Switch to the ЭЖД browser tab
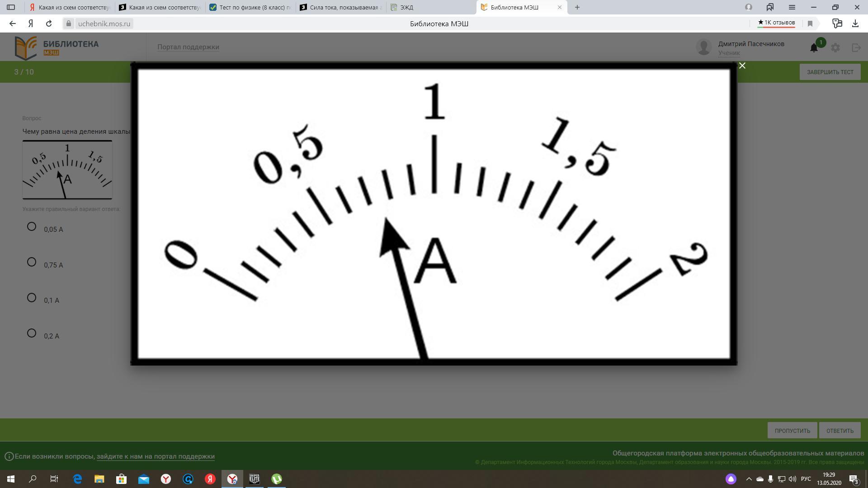868x488 pixels. point(407,7)
